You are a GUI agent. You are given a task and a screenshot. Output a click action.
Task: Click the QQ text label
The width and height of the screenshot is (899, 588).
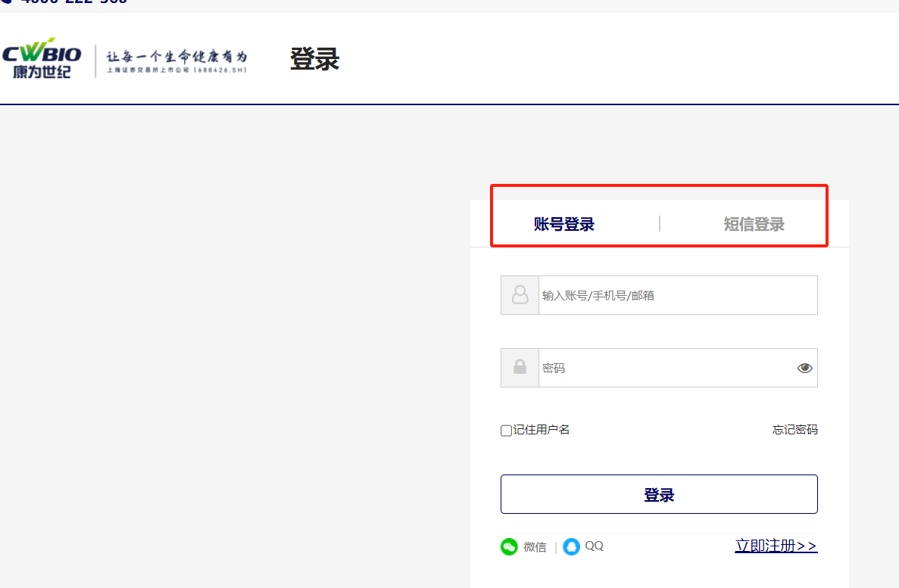[x=595, y=546]
